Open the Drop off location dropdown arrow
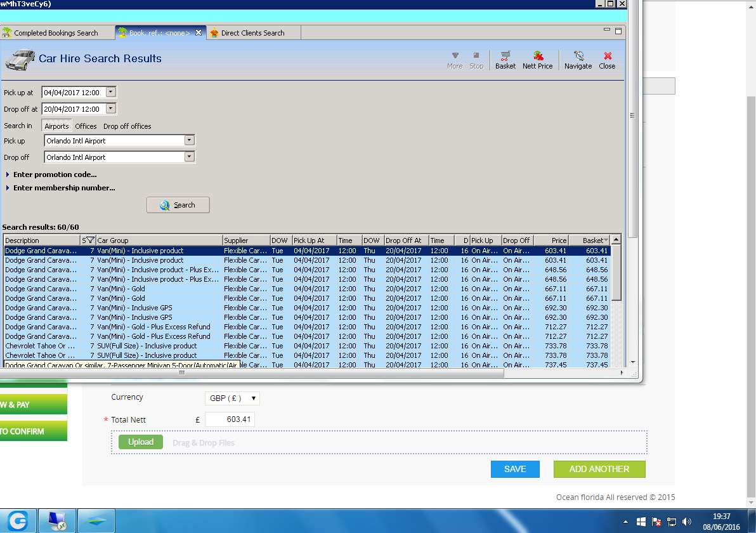This screenshot has width=756, height=533. coord(190,156)
